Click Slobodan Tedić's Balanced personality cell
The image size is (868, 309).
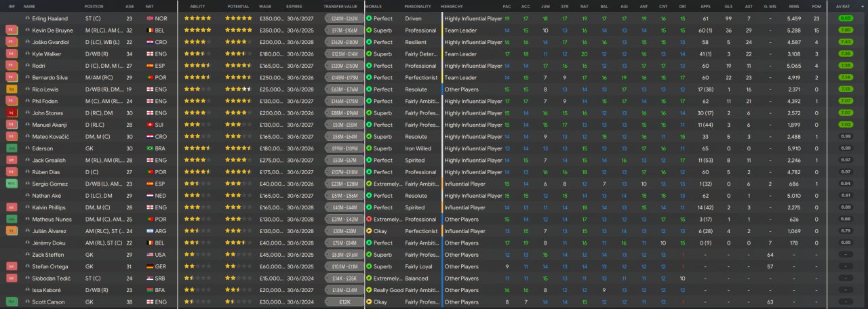tap(416, 279)
